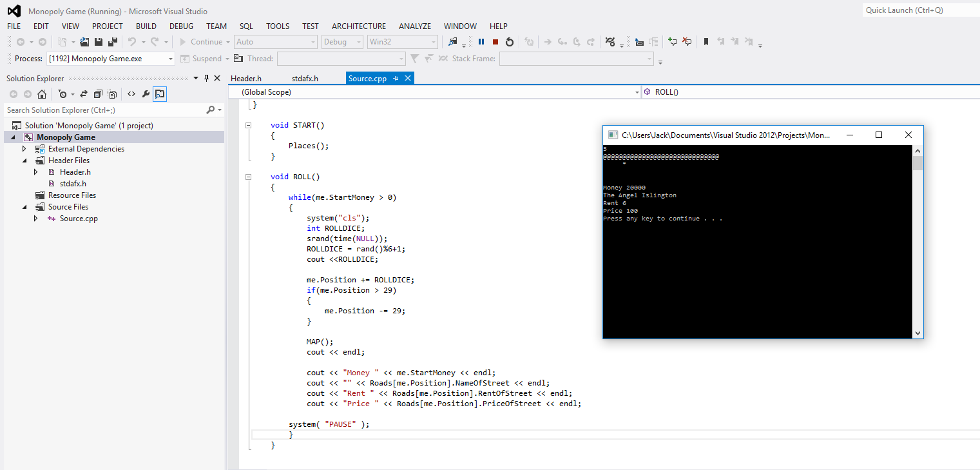Collapse all nodes in Solution Explorer
The width and height of the screenshot is (980, 470).
(98, 94)
